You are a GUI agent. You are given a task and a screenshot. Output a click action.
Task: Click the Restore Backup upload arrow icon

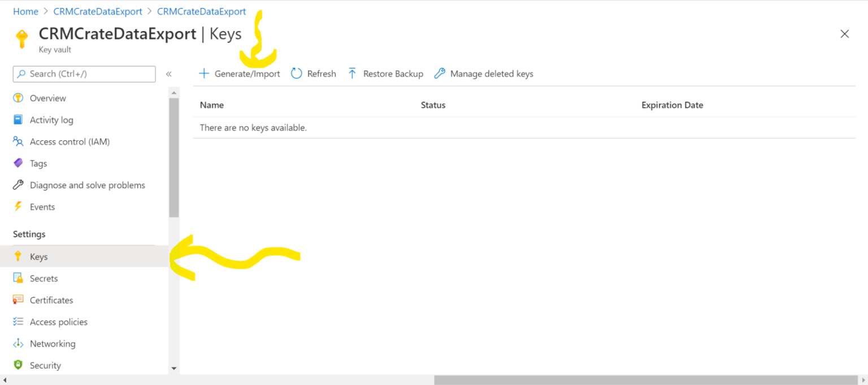pos(353,73)
